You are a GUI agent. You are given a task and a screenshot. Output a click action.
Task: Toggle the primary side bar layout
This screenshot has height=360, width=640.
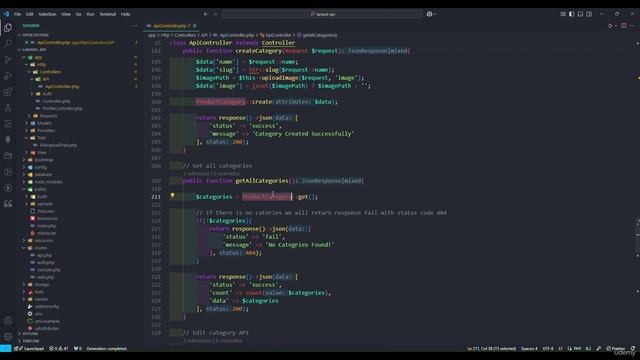tap(571, 14)
